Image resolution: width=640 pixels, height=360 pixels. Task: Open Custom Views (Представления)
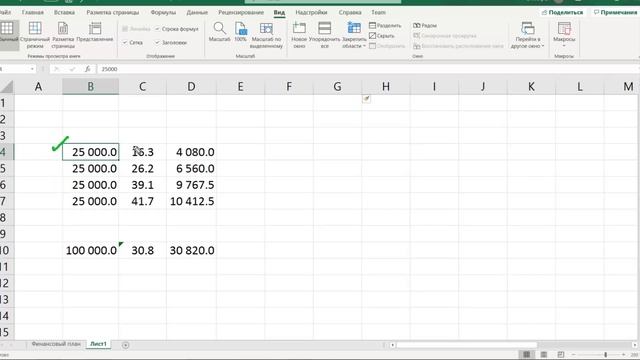pos(95,32)
